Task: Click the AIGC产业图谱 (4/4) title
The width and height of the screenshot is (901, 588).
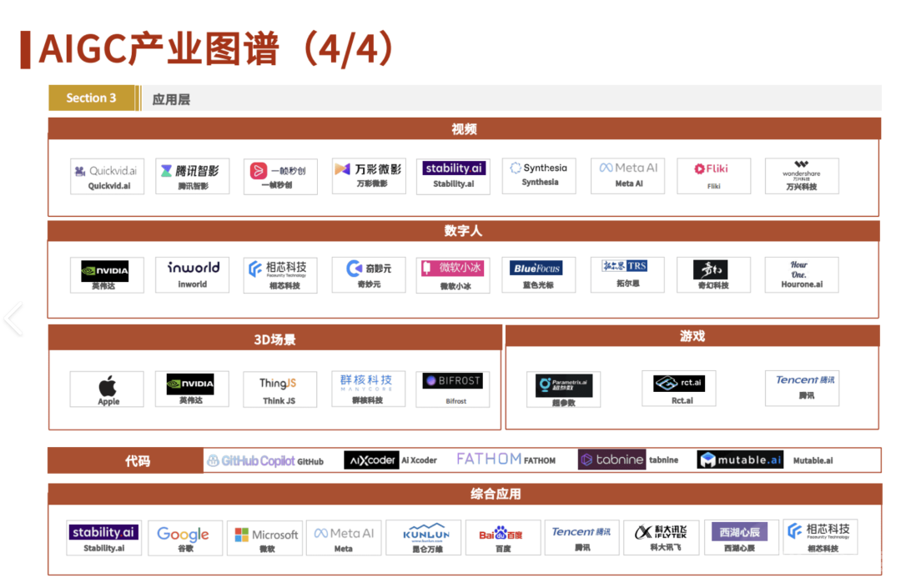Action: tap(215, 49)
